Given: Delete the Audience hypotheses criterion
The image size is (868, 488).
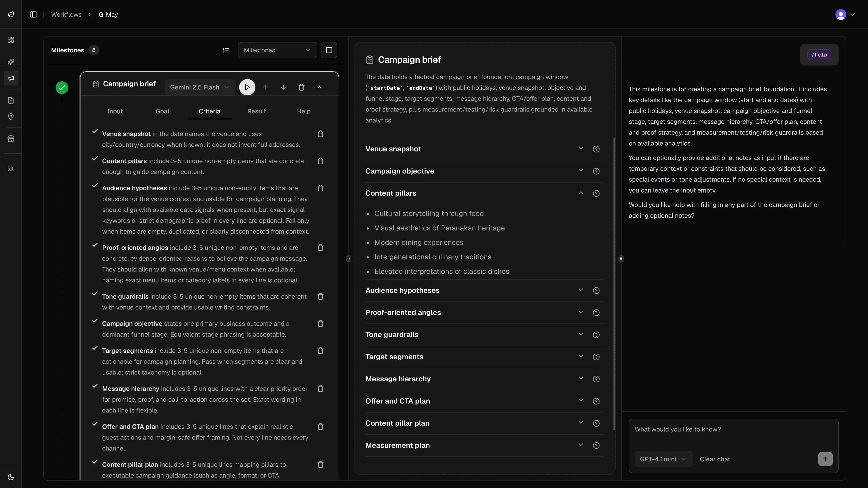Looking at the screenshot, I should pos(321,188).
